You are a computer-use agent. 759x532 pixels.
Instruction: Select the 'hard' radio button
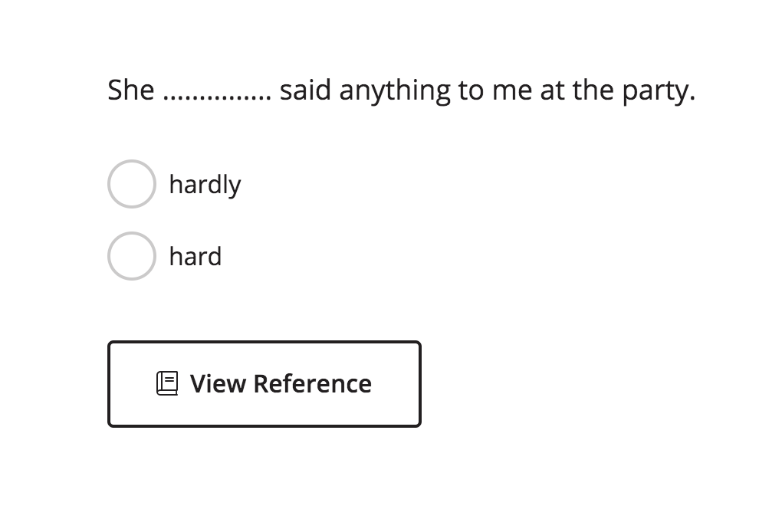(132, 256)
